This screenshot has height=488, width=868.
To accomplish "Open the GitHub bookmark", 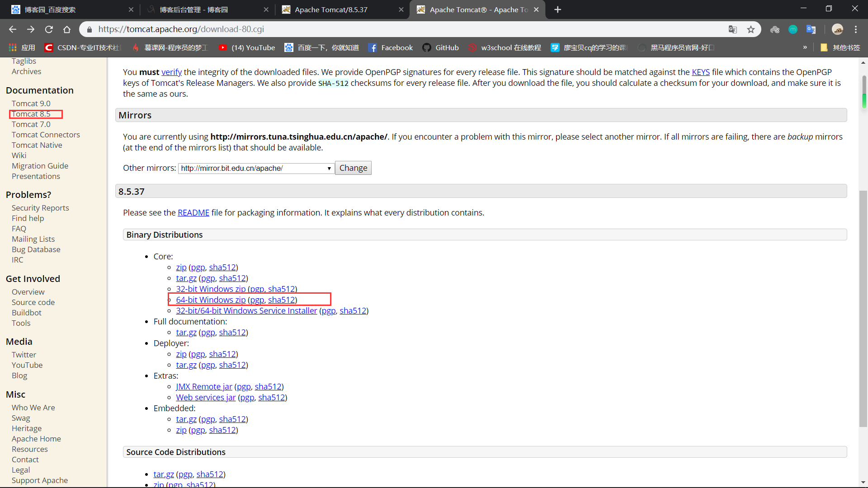I will (x=441, y=47).
